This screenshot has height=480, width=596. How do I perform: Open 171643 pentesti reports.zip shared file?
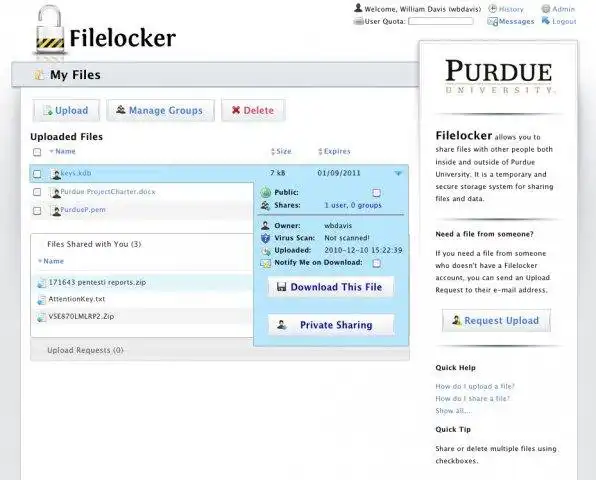click(97, 282)
